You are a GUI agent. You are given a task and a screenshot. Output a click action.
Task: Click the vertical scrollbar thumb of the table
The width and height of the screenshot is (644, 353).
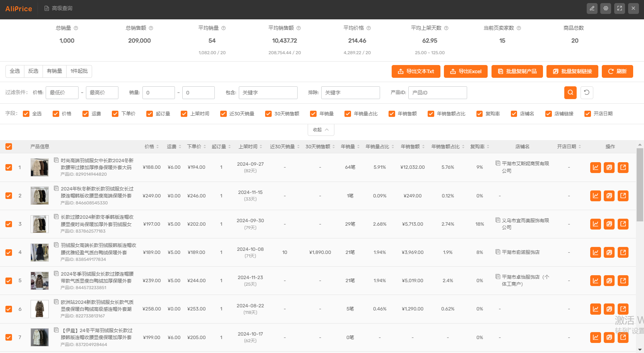pos(640,184)
